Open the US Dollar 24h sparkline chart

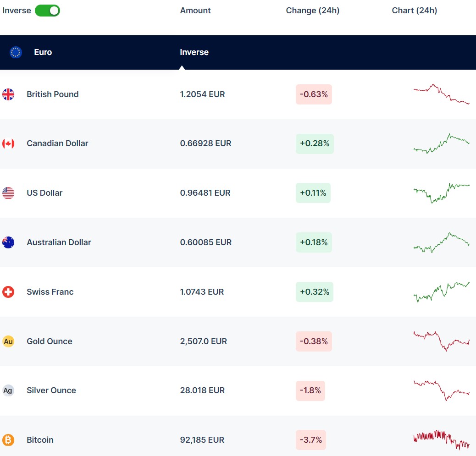click(x=441, y=192)
